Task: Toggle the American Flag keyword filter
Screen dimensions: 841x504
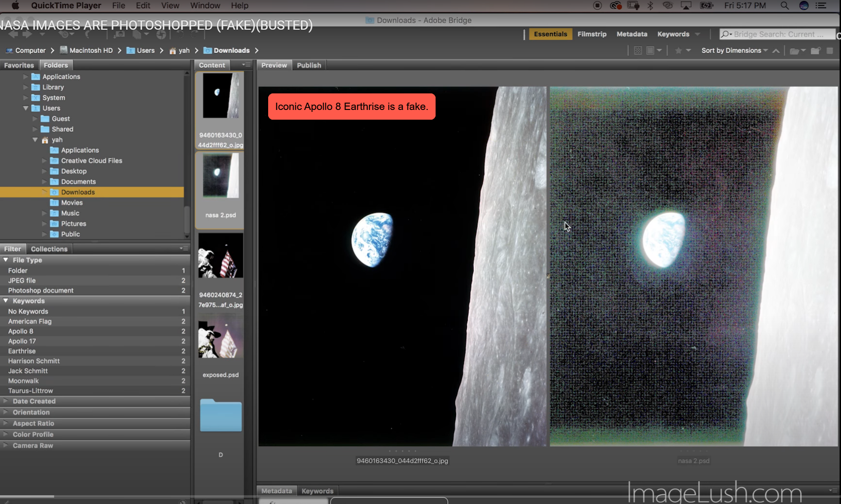Action: (x=95, y=321)
